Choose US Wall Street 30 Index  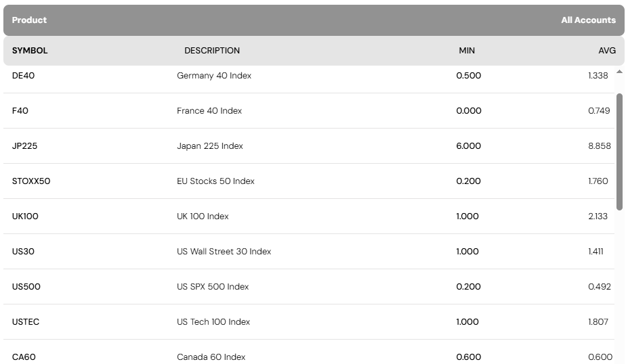(x=224, y=252)
